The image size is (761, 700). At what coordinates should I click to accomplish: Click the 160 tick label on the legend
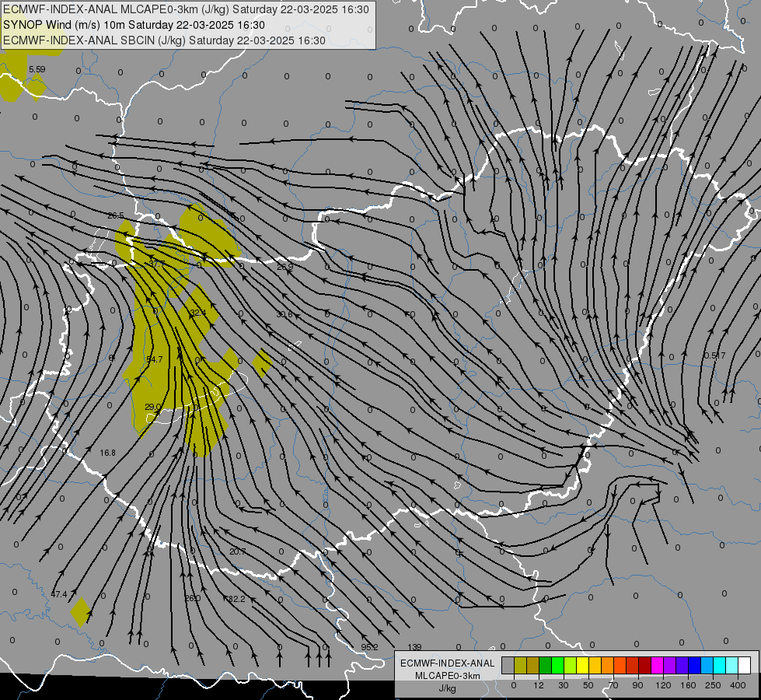(688, 685)
